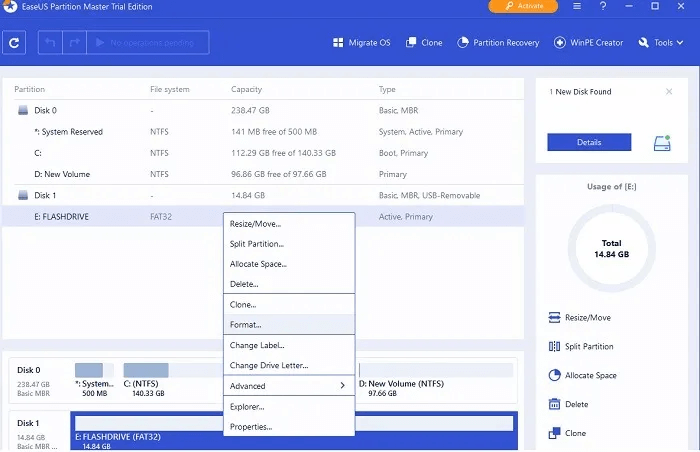This screenshot has height=452, width=700.
Task: Open the Migrate OS tool
Action: click(x=362, y=43)
